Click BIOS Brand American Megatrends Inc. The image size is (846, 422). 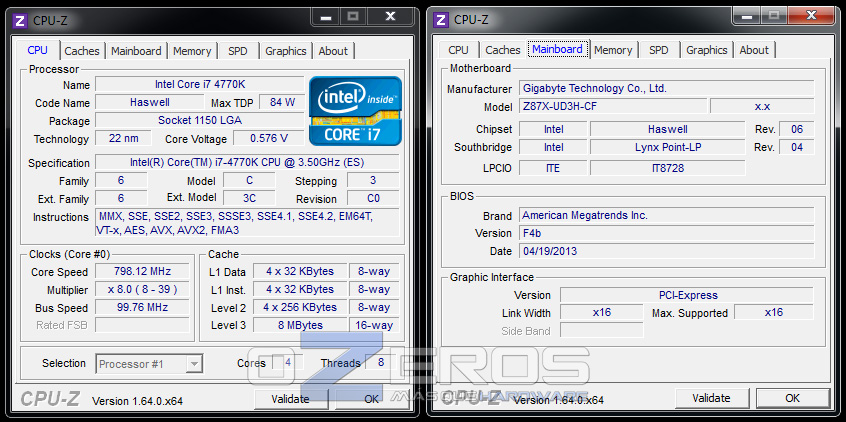pyautogui.click(x=666, y=215)
